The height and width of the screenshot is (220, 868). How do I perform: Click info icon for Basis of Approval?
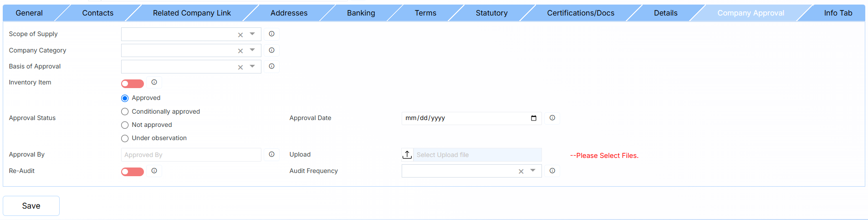pos(271,66)
